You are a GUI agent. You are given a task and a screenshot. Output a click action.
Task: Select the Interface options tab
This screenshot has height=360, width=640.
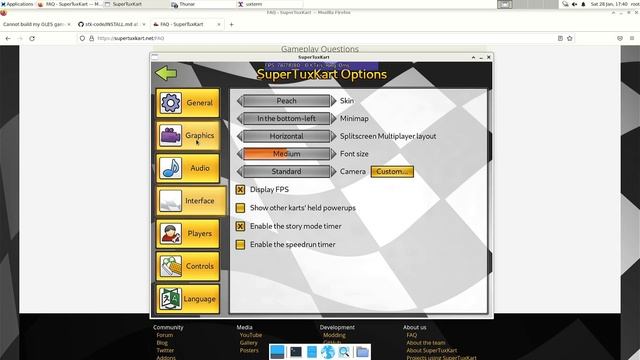[191, 201]
